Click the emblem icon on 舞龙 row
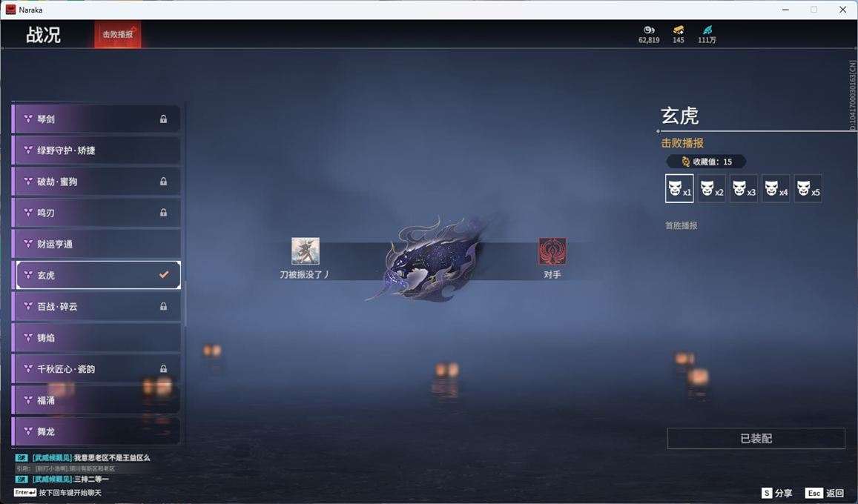 tap(28, 431)
